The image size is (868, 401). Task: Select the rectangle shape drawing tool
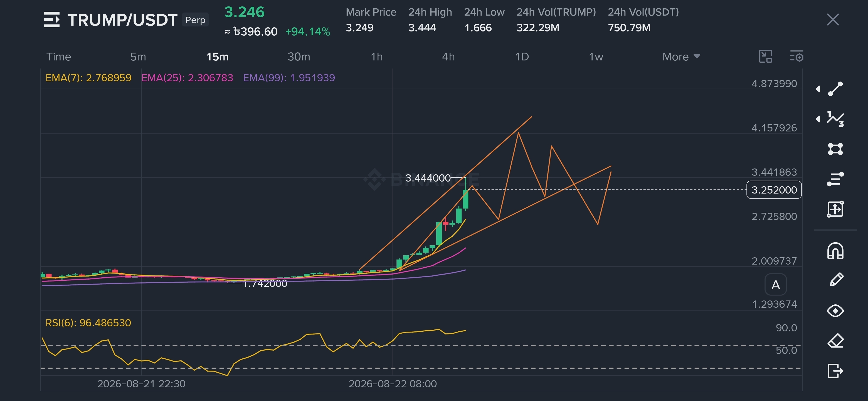click(835, 149)
